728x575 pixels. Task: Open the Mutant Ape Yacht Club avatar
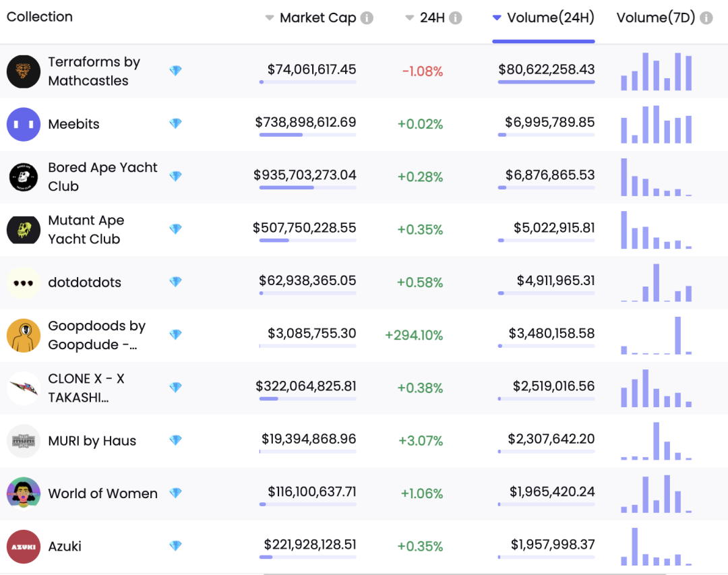(23, 229)
